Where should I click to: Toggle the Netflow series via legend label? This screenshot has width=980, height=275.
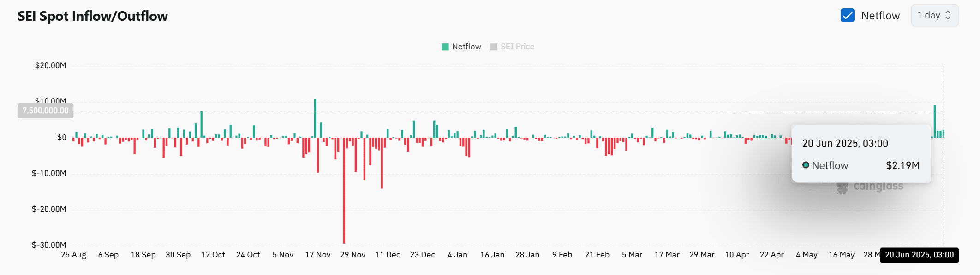pos(466,47)
